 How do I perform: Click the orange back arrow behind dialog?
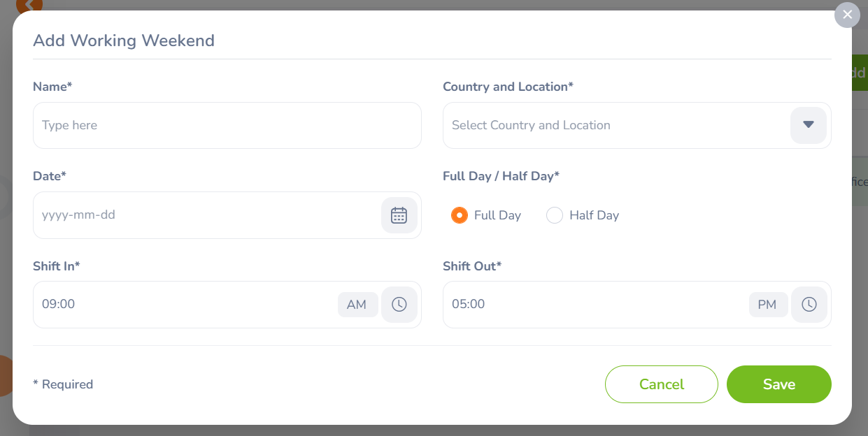click(x=29, y=5)
